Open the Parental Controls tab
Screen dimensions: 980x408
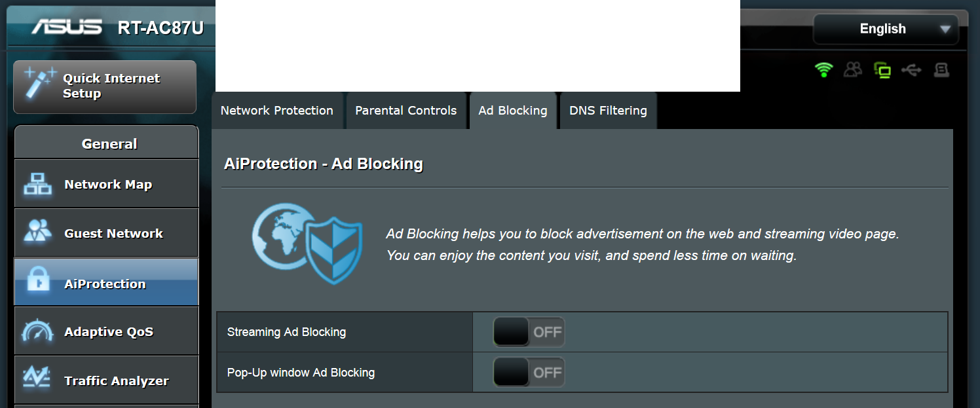click(405, 111)
